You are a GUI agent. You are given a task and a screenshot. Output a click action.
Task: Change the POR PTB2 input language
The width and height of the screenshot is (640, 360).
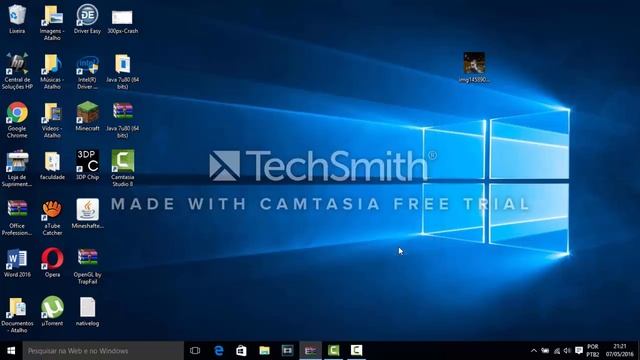point(593,351)
